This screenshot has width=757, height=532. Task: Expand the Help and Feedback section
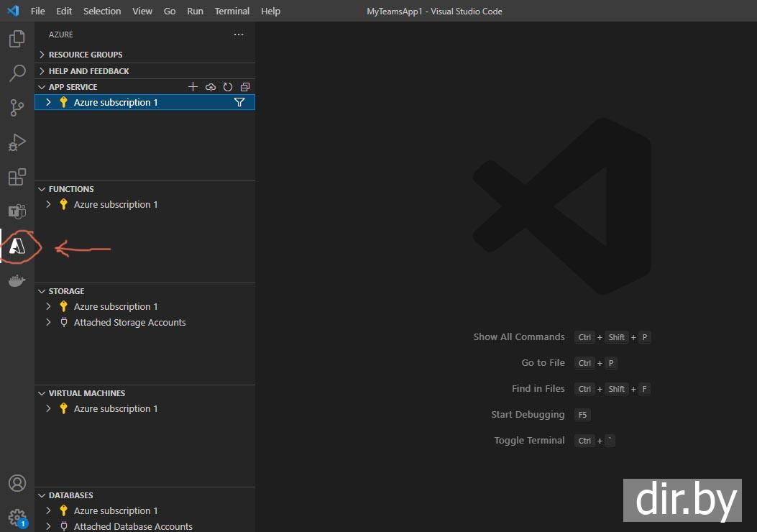click(88, 71)
